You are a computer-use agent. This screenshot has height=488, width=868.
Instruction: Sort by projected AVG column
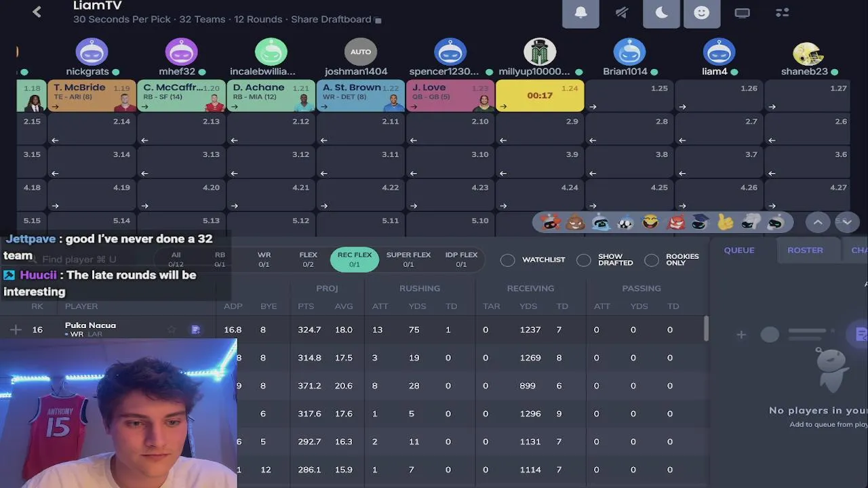pyautogui.click(x=344, y=306)
